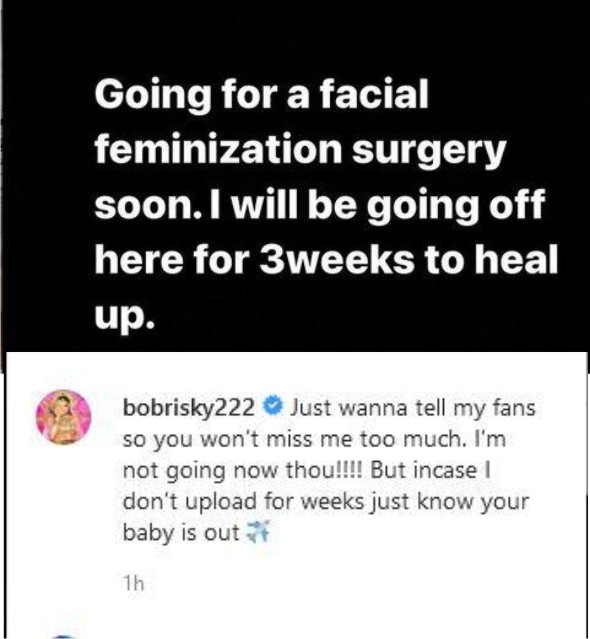This screenshot has height=639, width=590.
Task: Click 'Just wanna tell my fans' caption text
Action: click(x=412, y=408)
